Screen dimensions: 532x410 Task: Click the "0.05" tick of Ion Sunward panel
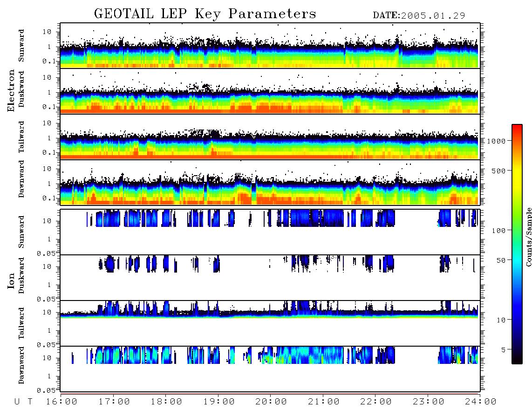coord(46,253)
